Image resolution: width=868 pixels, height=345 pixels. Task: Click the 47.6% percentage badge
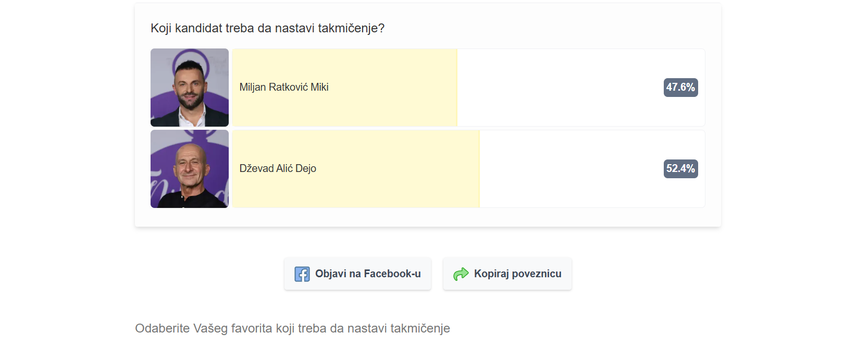coord(680,87)
